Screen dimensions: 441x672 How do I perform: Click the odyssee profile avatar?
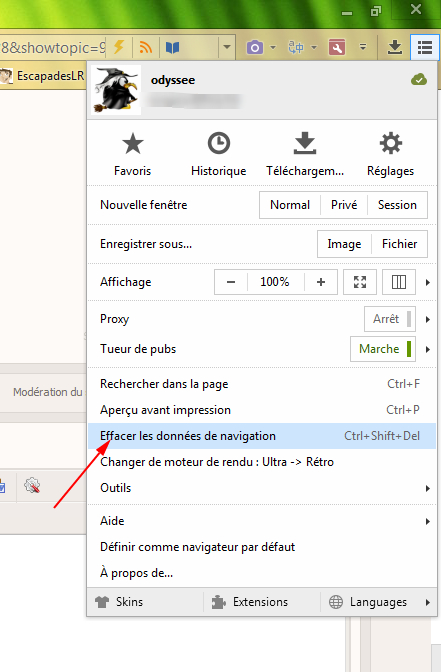116,90
